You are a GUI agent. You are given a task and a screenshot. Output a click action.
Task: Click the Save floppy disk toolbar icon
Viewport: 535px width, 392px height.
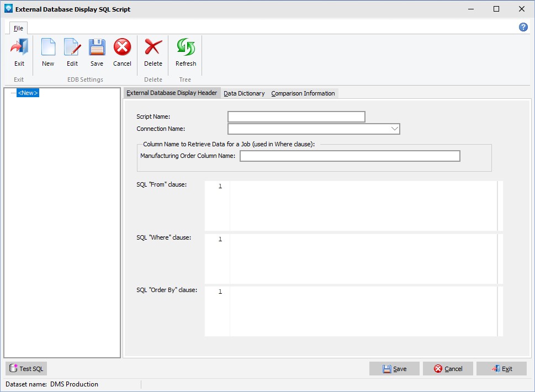97,48
